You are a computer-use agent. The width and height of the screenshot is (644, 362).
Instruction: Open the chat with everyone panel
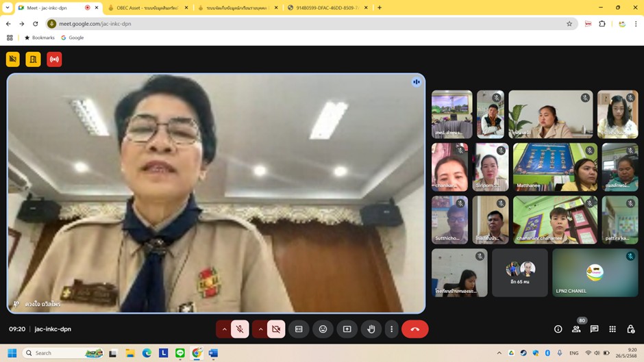[x=595, y=329]
